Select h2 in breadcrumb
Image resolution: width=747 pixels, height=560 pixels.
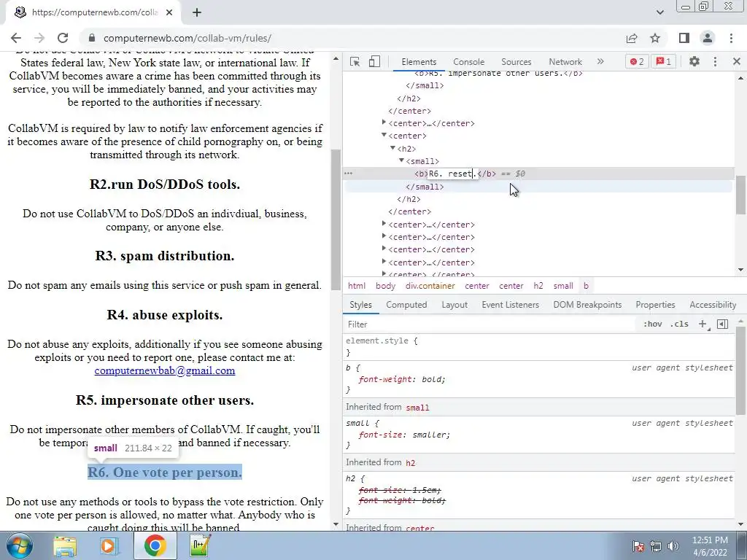(538, 286)
